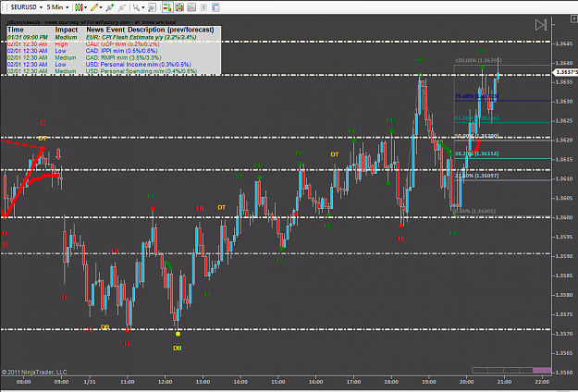This screenshot has width=578, height=392.
Task: Jump to last bar using scroll arrow
Action: point(541,25)
